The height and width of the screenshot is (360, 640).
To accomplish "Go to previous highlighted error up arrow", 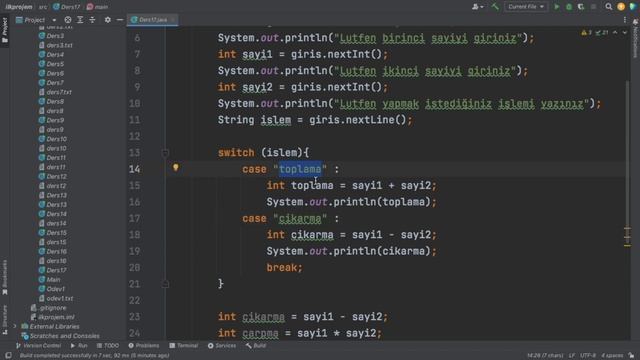I will tap(615, 32).
